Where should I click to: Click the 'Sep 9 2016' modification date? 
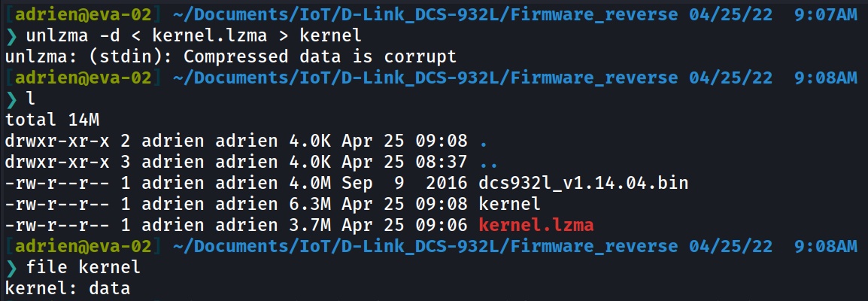tap(404, 182)
